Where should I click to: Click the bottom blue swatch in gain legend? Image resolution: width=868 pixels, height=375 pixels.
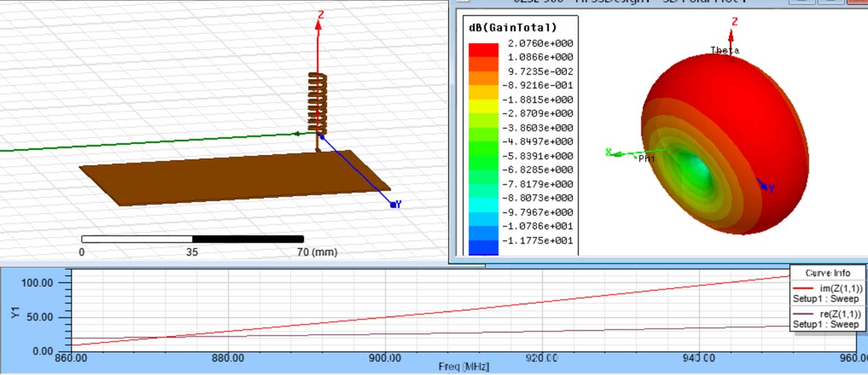pyautogui.click(x=483, y=247)
